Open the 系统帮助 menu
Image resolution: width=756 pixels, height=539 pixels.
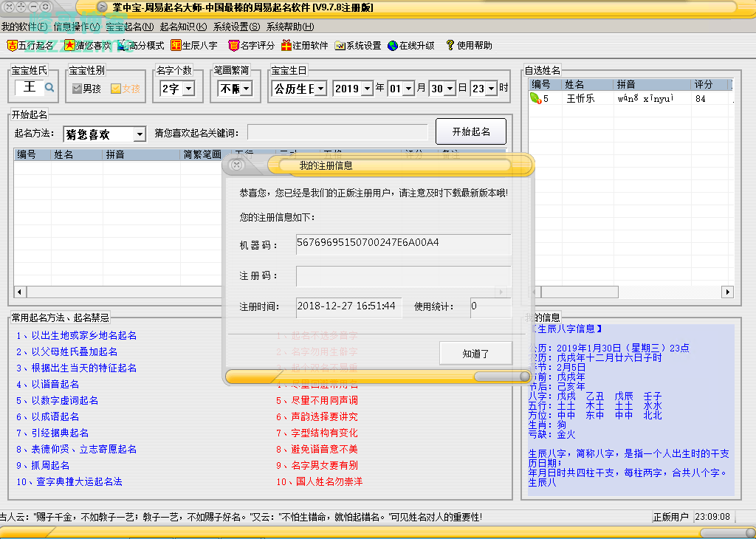tap(289, 27)
